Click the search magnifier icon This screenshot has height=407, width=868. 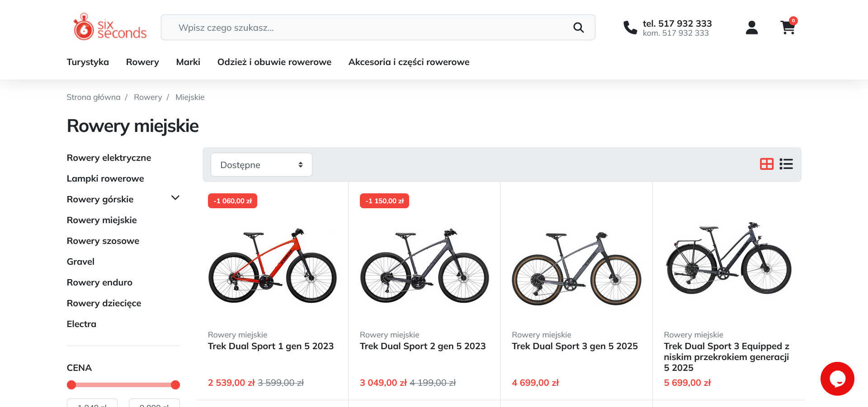pyautogui.click(x=578, y=28)
